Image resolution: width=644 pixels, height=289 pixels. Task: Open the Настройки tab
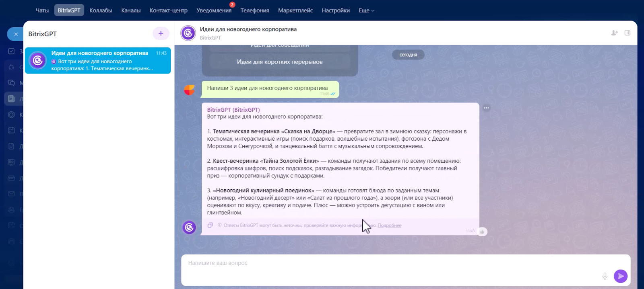click(x=336, y=10)
